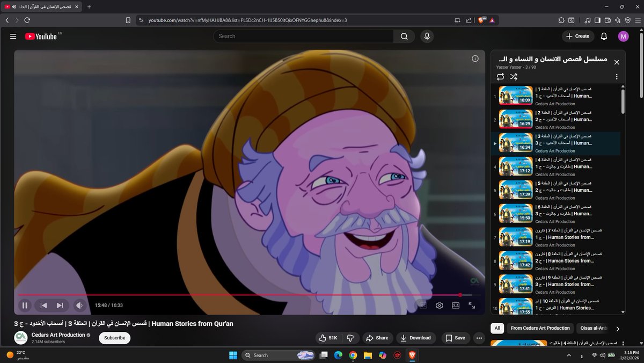Reload the page
Image resolution: width=644 pixels, height=363 pixels.
[27, 20]
